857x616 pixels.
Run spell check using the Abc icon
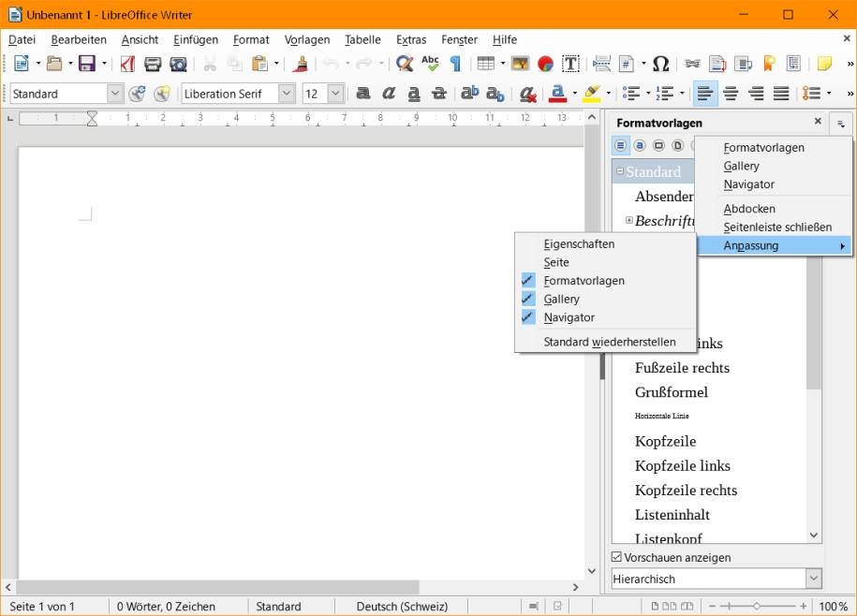430,64
